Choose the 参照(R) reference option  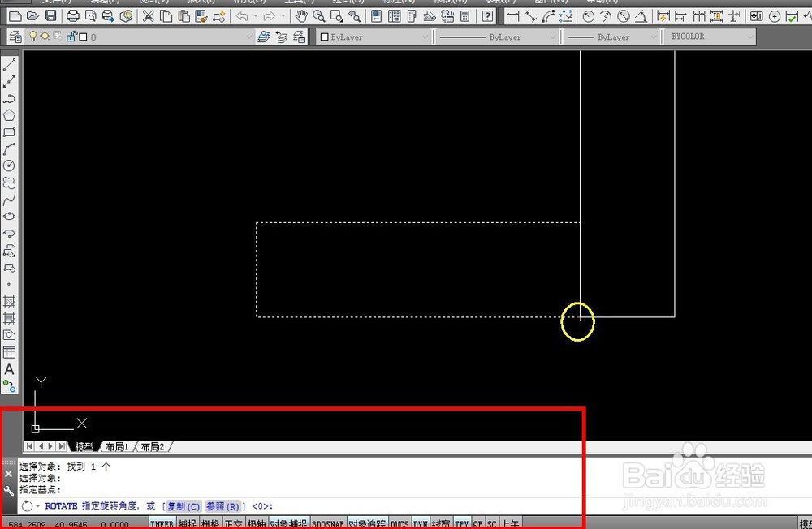[x=222, y=506]
